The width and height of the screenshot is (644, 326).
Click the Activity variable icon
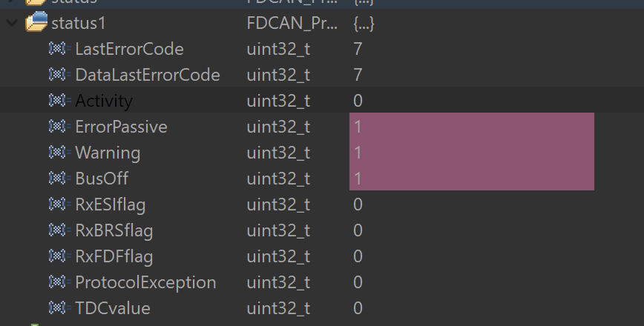coord(59,101)
